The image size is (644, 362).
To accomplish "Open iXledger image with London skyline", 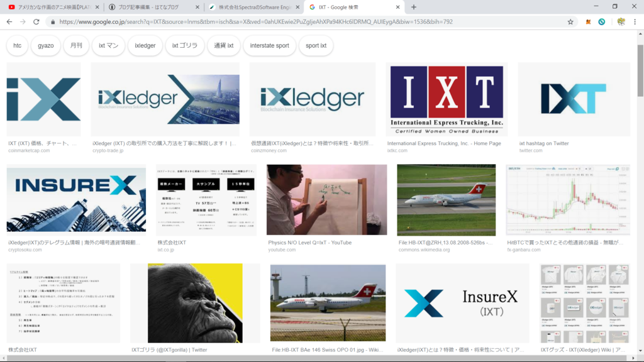I will pos(165,99).
